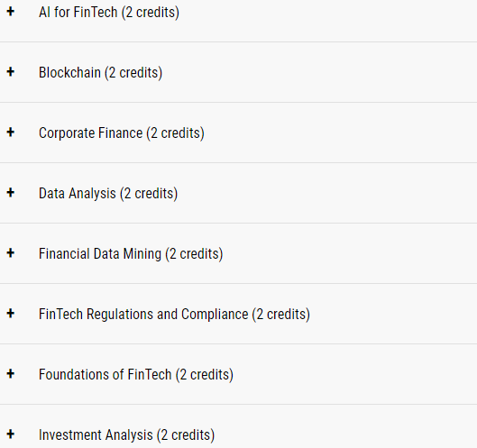Open the Foundations of FinTech title text
The height and width of the screenshot is (448, 477).
pos(136,375)
